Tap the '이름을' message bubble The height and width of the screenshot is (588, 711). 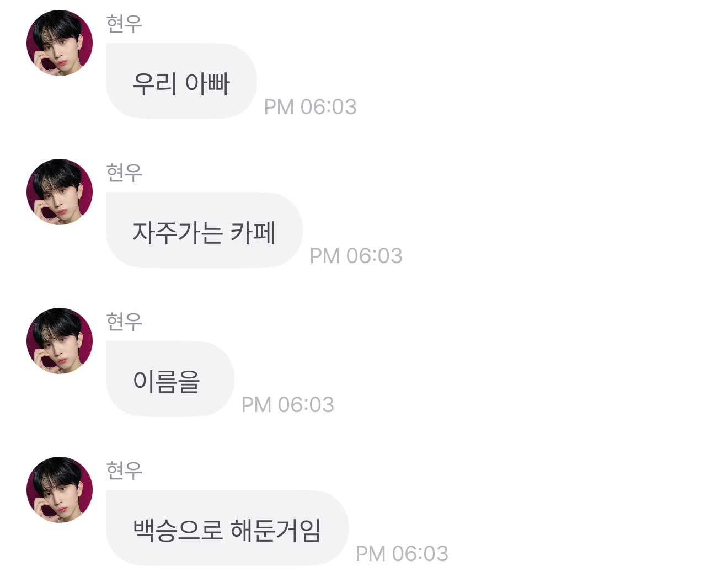click(170, 379)
